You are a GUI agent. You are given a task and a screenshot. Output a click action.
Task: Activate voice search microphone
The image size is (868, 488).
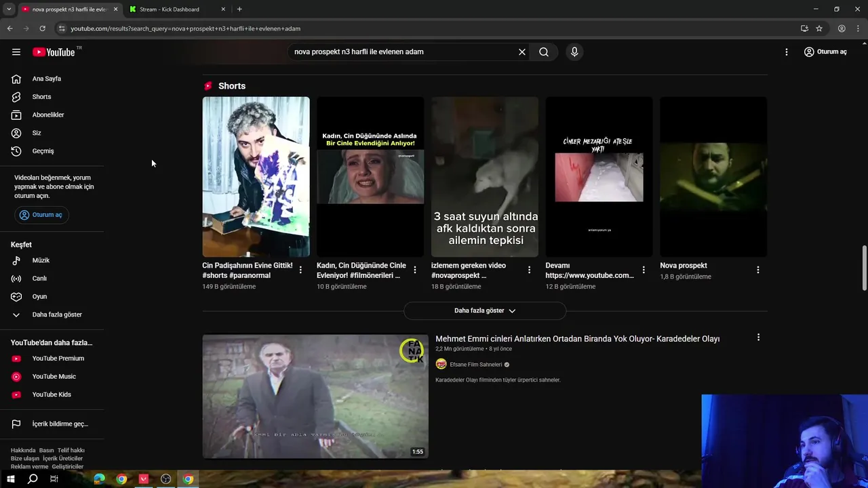574,52
